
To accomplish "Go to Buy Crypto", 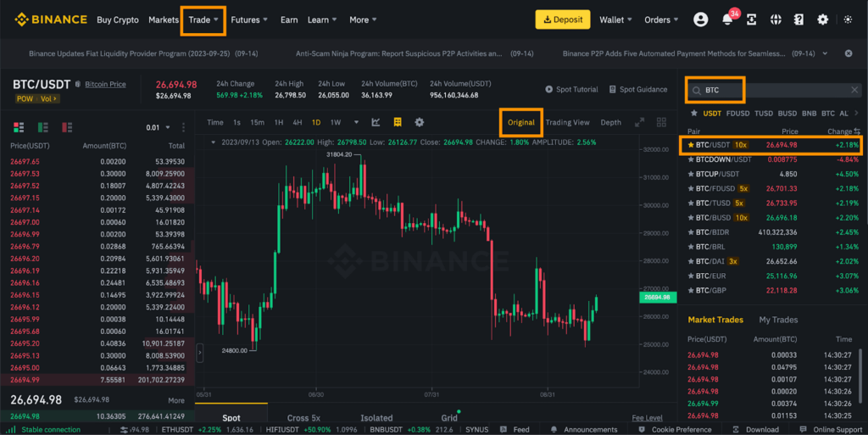I will tap(117, 20).
